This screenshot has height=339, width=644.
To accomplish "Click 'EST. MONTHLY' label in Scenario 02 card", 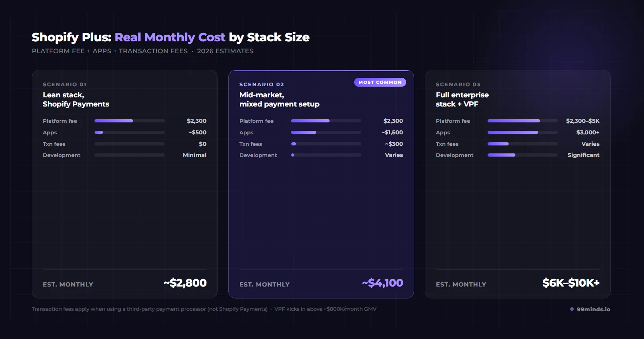I will point(264,285).
